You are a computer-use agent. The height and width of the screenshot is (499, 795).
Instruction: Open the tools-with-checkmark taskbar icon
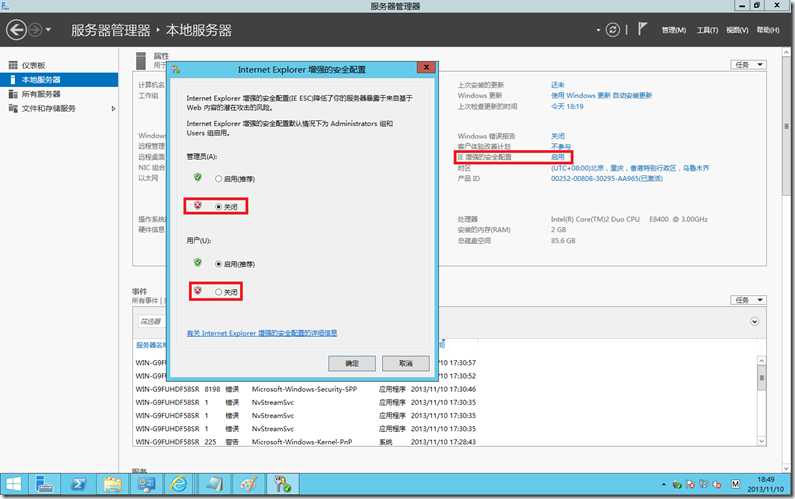point(282,485)
